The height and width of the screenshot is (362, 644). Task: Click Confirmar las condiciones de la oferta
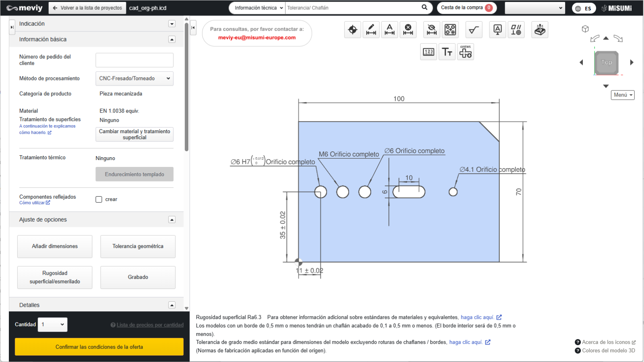pos(99,347)
